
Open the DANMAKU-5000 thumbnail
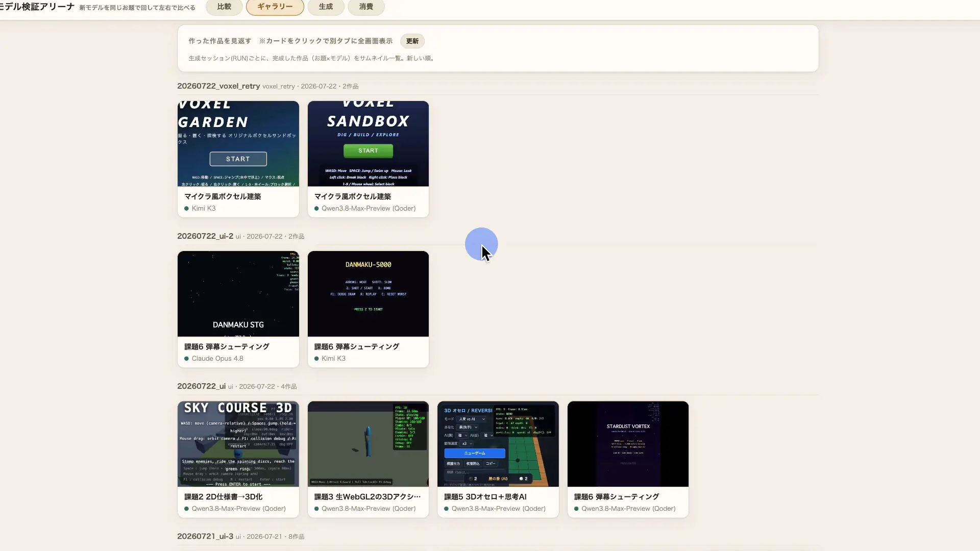(x=368, y=293)
